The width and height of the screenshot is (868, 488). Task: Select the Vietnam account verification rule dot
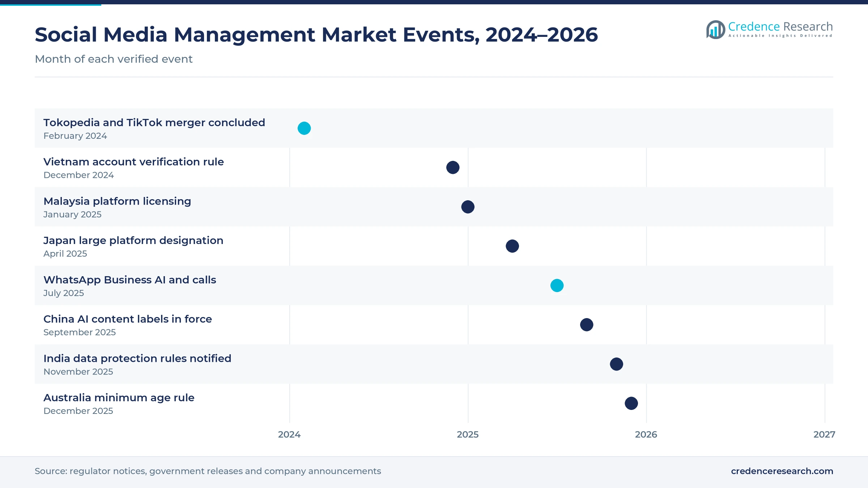pyautogui.click(x=453, y=167)
